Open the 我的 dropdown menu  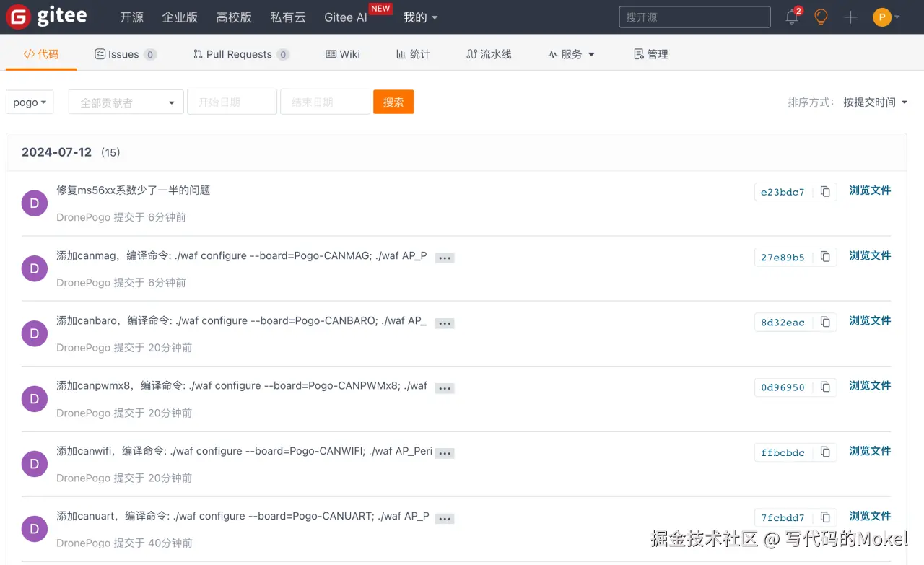(420, 17)
